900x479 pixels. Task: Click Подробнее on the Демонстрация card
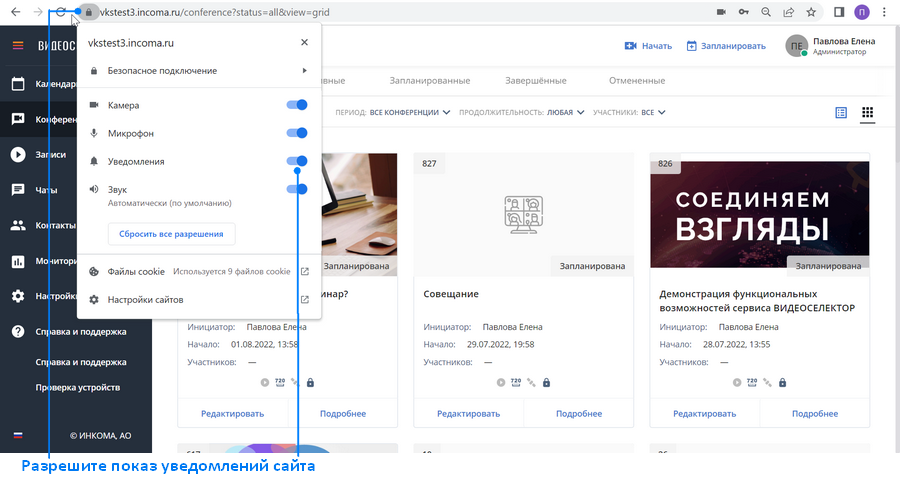[x=815, y=414]
